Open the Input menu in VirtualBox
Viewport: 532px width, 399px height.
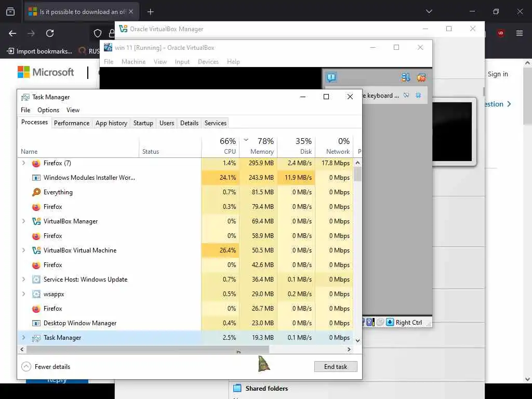[x=182, y=62]
